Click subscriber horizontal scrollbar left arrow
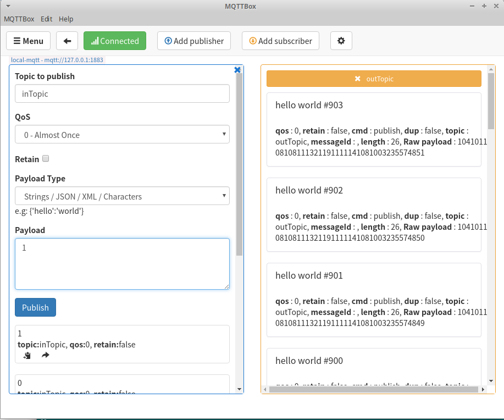The width and height of the screenshot is (504, 420). pos(265,389)
